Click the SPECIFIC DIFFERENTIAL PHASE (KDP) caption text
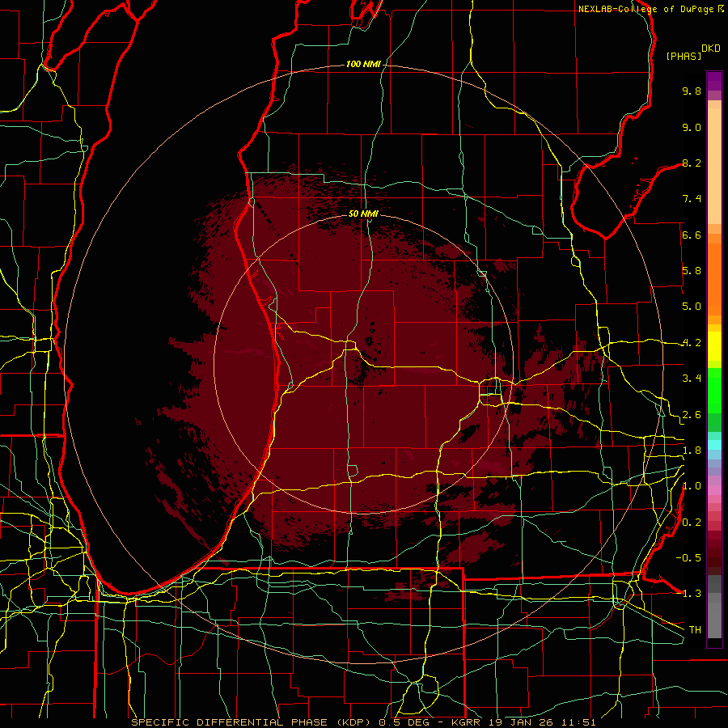This screenshot has width=728, height=728. point(251,722)
